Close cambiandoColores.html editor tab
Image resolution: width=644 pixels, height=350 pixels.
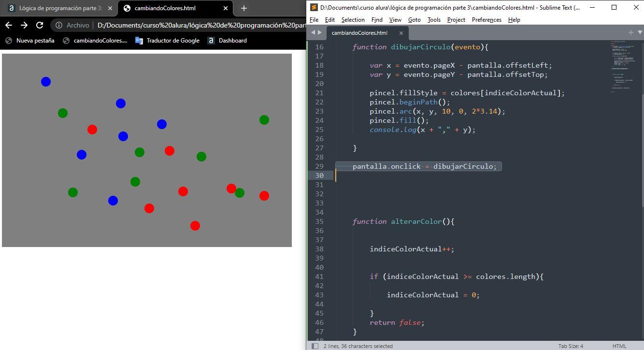click(x=401, y=33)
